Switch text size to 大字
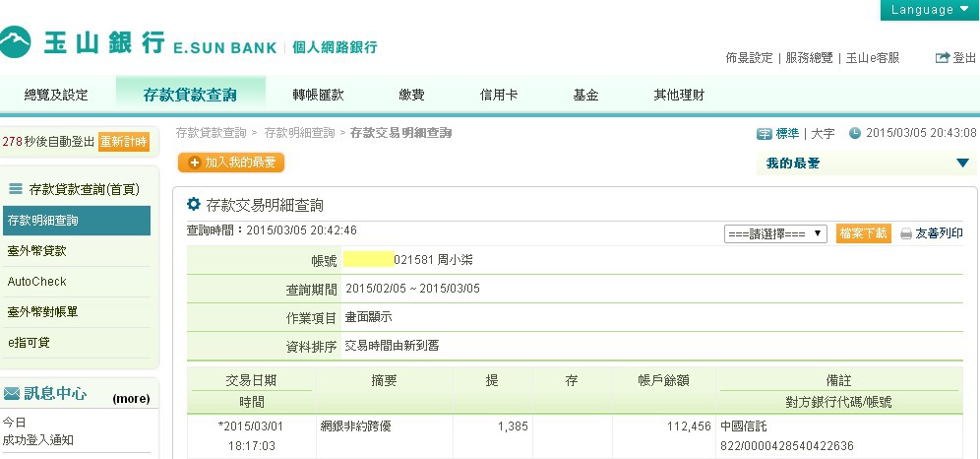Viewport: 980px width, 459px height. 823,133
